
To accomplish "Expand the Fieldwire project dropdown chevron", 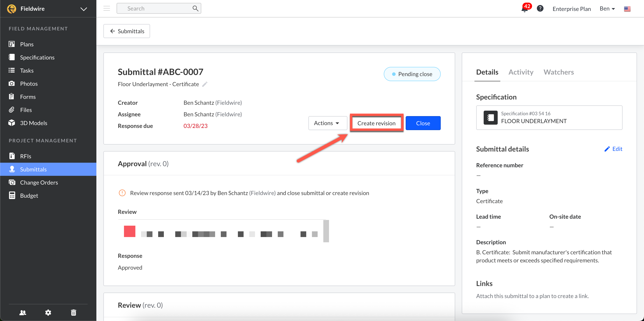I will [x=83, y=9].
